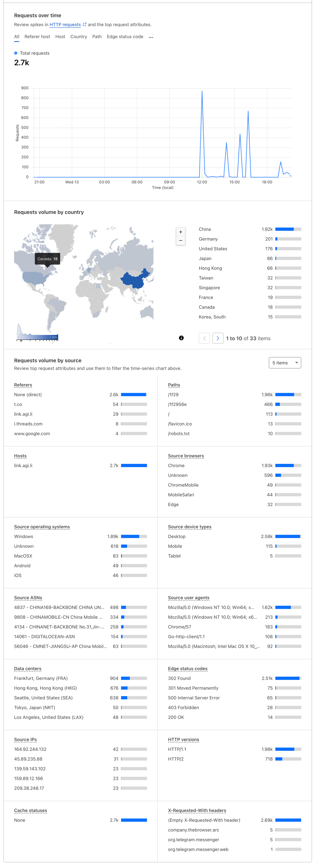Filter by /favicon.ico path
This screenshot has width=316, height=868.
234,424
